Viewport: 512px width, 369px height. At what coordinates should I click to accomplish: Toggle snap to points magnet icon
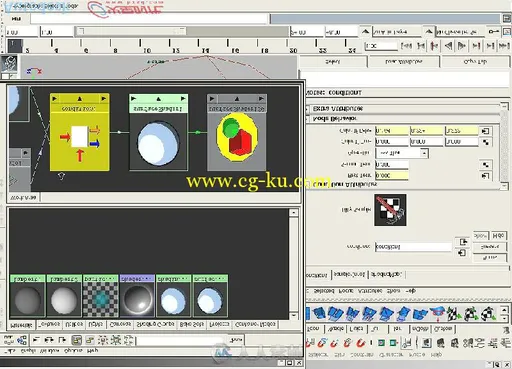coord(334,343)
